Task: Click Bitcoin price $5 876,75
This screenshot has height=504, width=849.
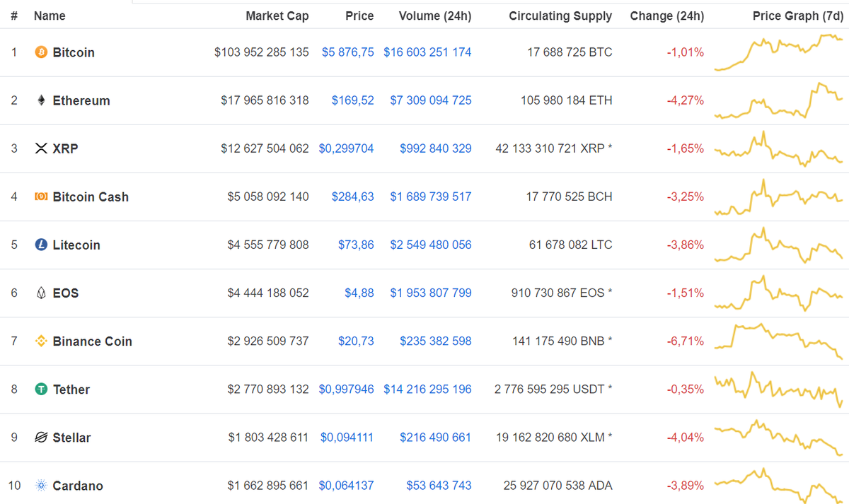Action: pos(348,52)
